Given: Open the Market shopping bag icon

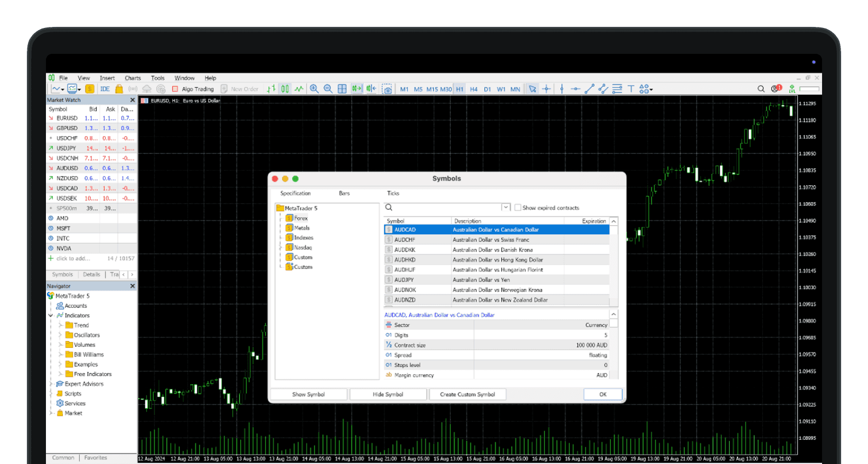Looking at the screenshot, I should (119, 89).
